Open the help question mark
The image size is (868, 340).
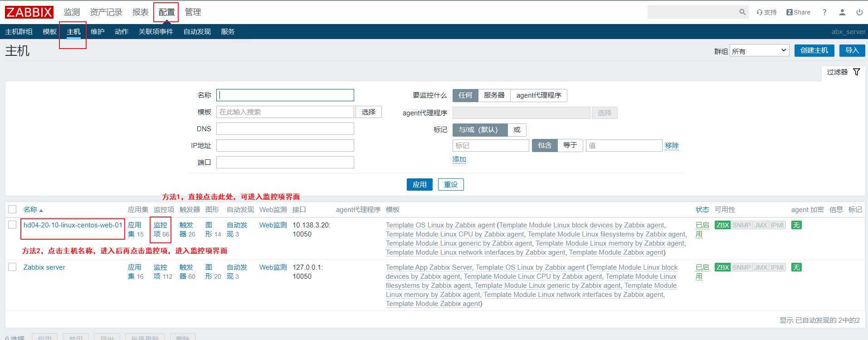(x=824, y=12)
